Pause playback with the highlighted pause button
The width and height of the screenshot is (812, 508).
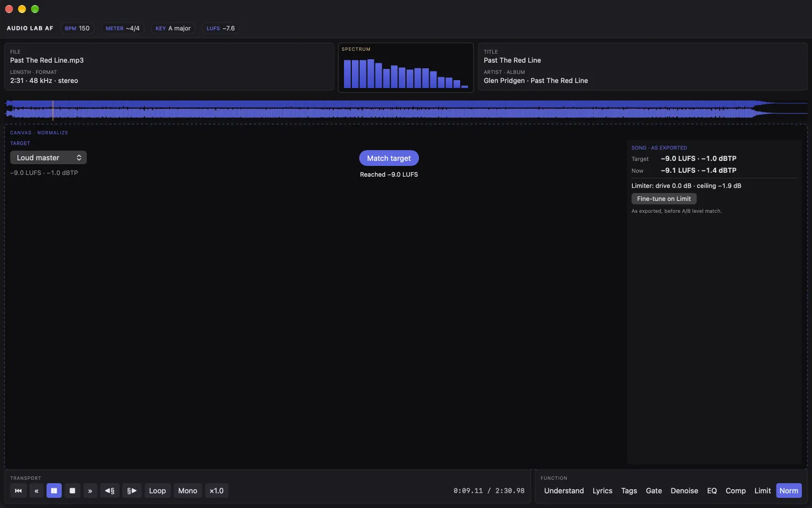54,491
